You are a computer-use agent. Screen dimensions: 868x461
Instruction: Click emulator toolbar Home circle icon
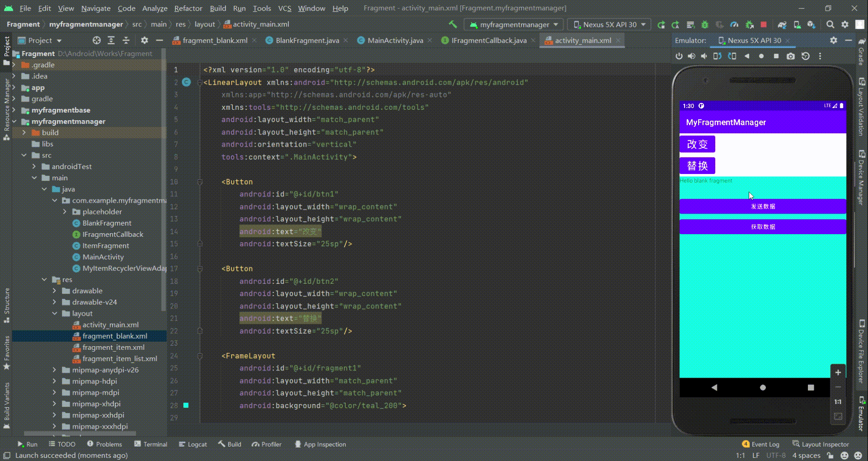point(761,56)
